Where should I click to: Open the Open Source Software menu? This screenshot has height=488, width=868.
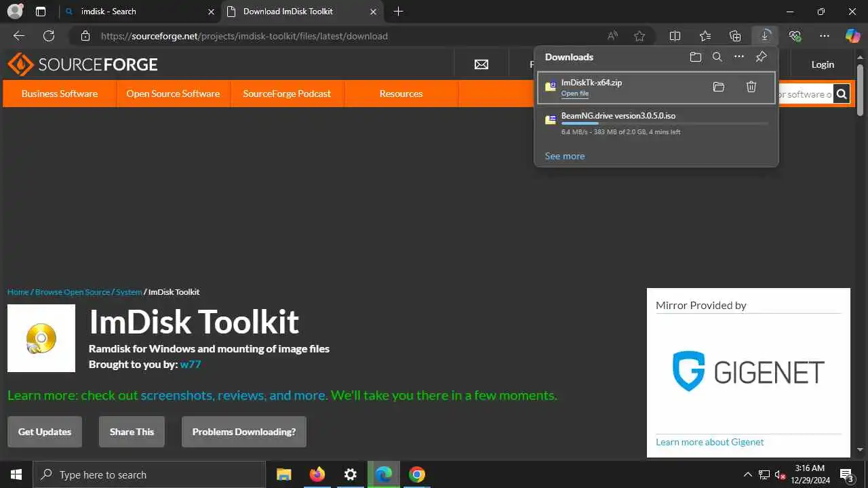[x=173, y=94]
